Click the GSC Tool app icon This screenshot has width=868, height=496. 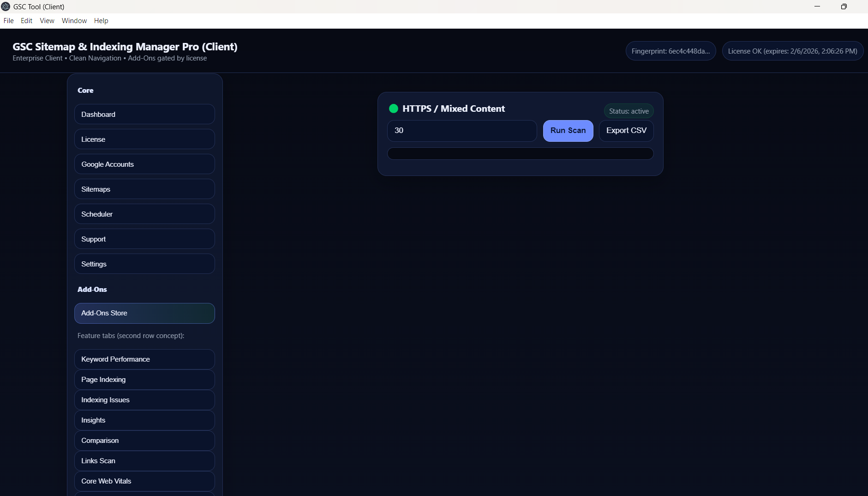point(6,6)
